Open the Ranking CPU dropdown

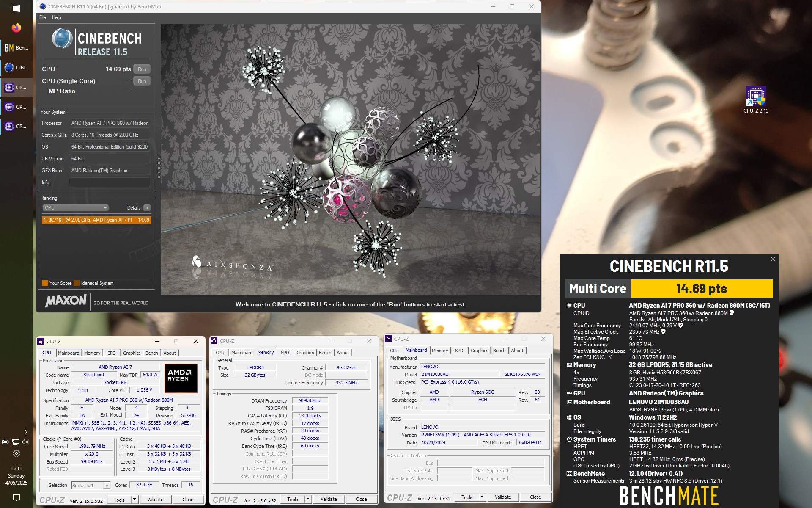click(x=76, y=208)
